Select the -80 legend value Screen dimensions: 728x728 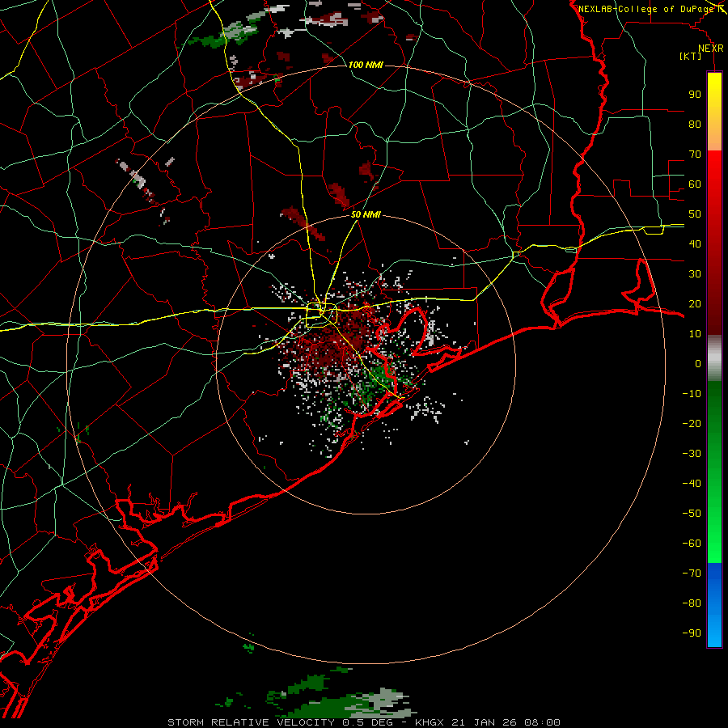692,603
